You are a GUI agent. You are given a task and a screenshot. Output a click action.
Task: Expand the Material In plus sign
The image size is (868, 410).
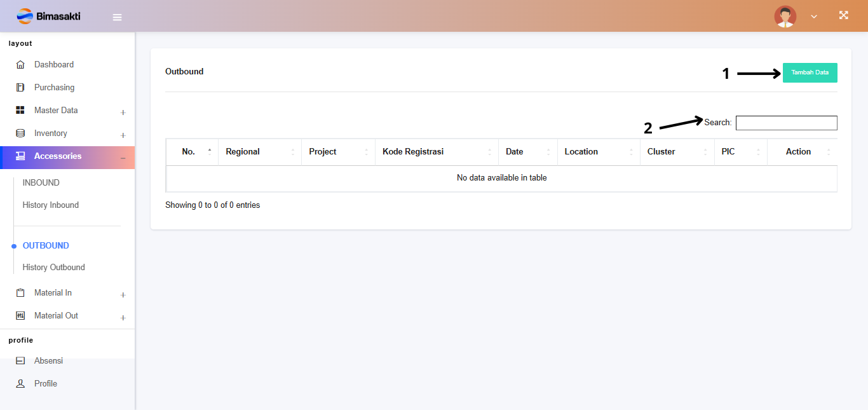(123, 295)
